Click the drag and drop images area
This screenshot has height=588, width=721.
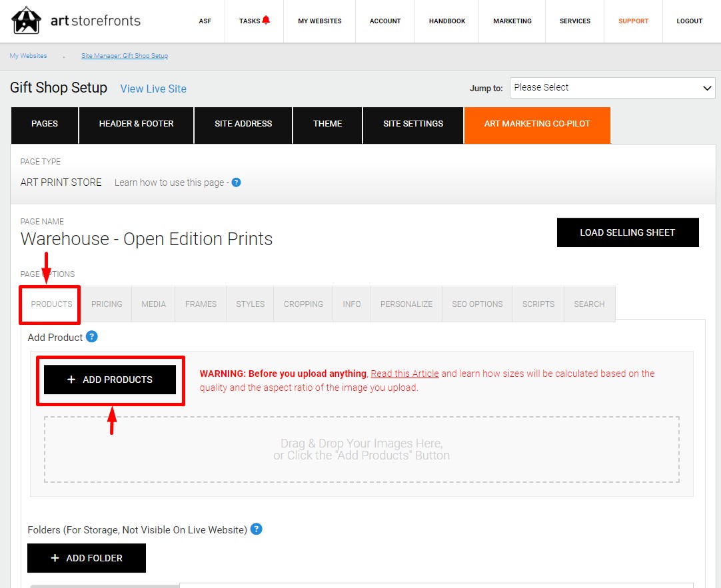coord(361,449)
